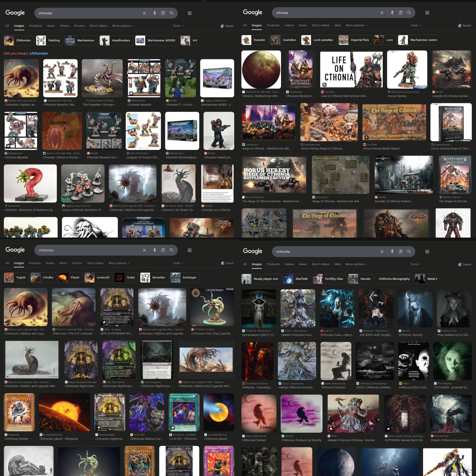The image size is (476, 476).
Task: Open the Tools dropdown in the "chthonian" search
Action: pyautogui.click(x=178, y=263)
